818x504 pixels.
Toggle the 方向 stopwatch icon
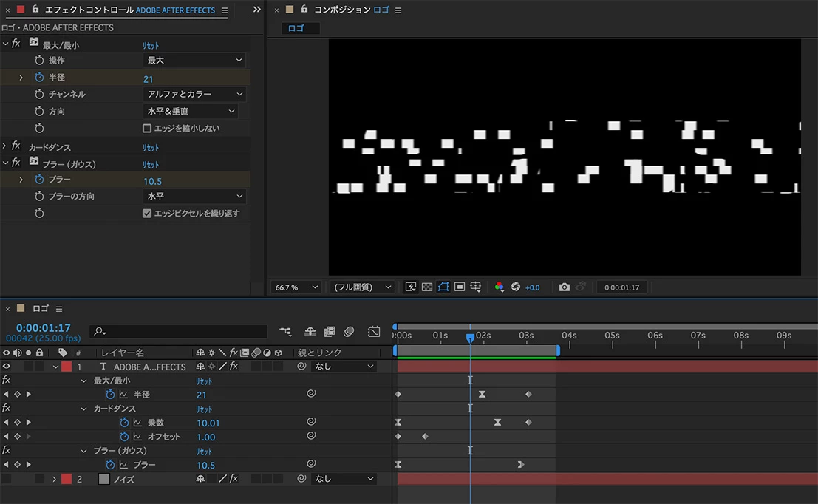39,111
